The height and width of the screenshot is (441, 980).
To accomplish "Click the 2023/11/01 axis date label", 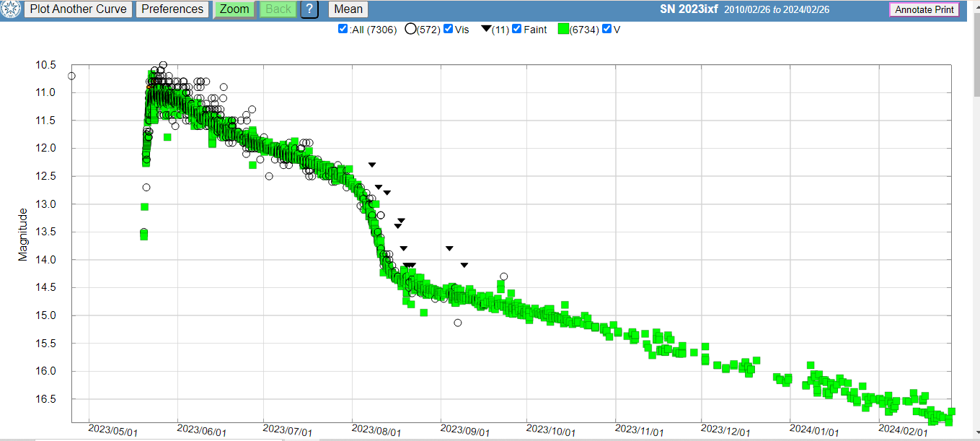I will point(640,431).
